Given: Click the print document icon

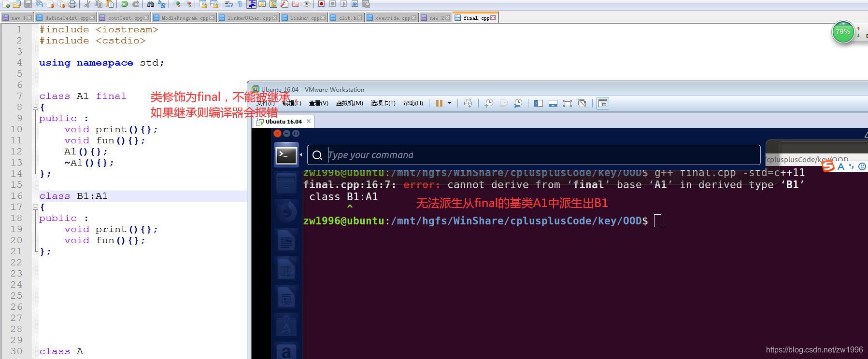Looking at the screenshot, I should (72, 4).
